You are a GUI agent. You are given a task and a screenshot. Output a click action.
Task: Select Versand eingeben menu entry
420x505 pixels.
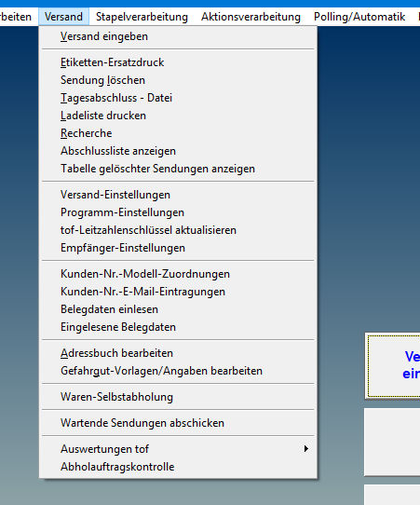click(x=178, y=36)
